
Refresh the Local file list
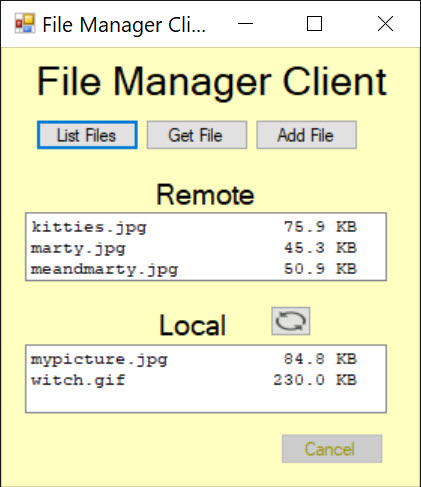click(291, 321)
